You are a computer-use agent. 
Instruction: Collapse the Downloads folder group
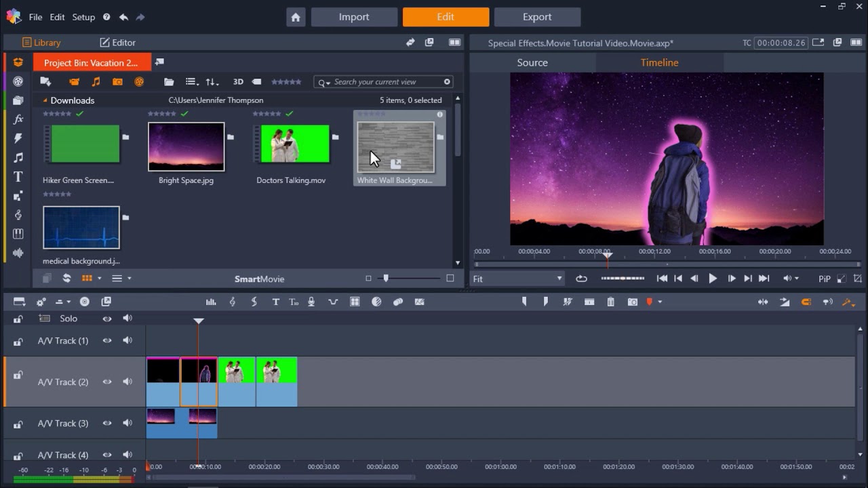[x=45, y=100]
